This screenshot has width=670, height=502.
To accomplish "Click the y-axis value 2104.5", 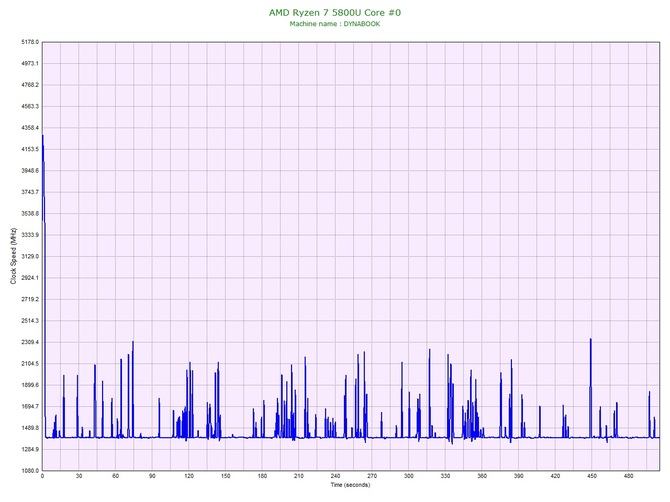I will [x=30, y=364].
